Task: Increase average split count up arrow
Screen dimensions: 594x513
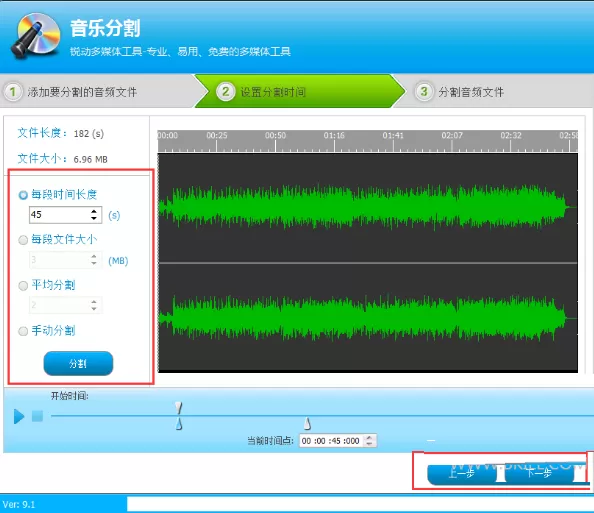Action: tap(94, 302)
